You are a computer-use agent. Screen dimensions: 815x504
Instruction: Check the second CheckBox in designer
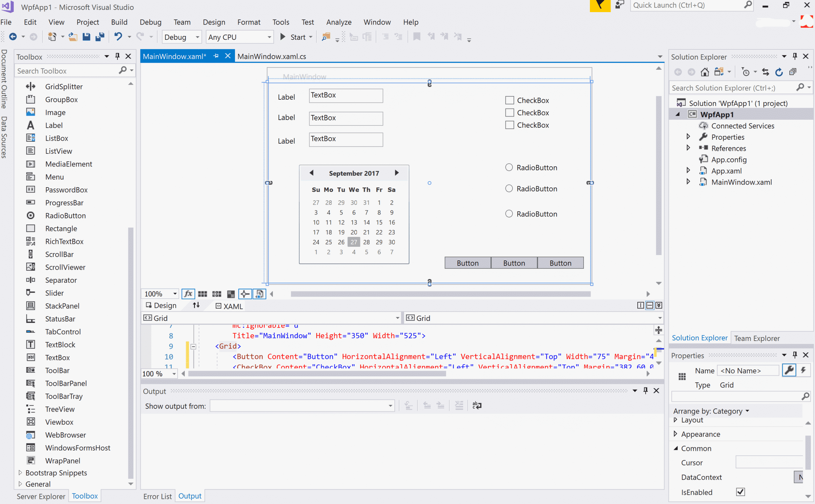coord(509,112)
